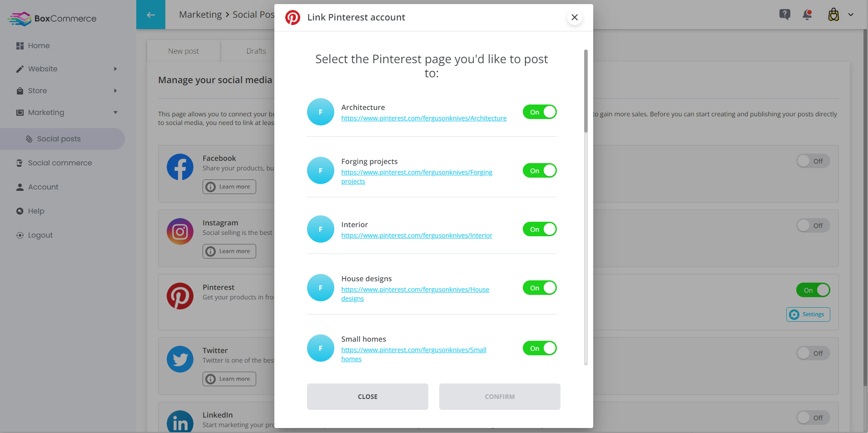The width and height of the screenshot is (868, 433).
Task: Click the Architecture board avatar
Action: click(321, 112)
